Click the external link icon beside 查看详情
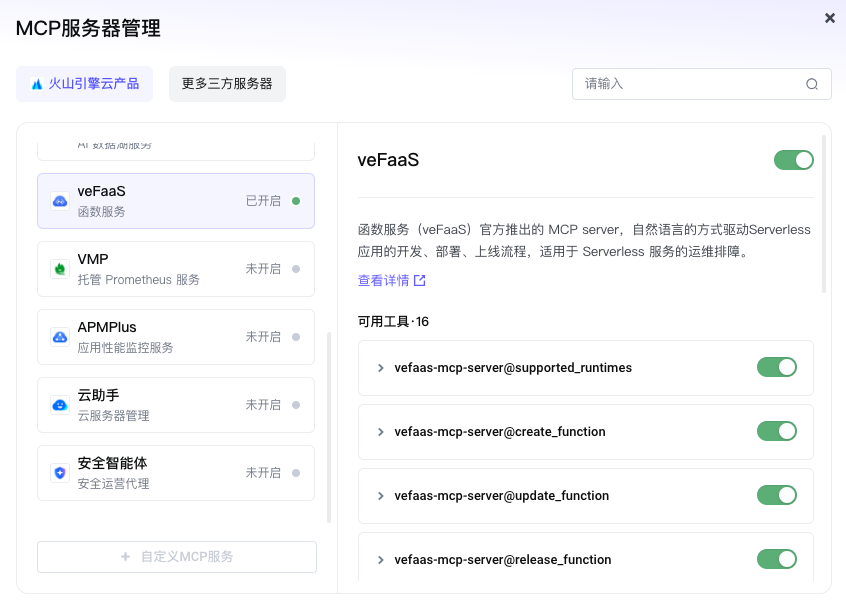 (419, 280)
